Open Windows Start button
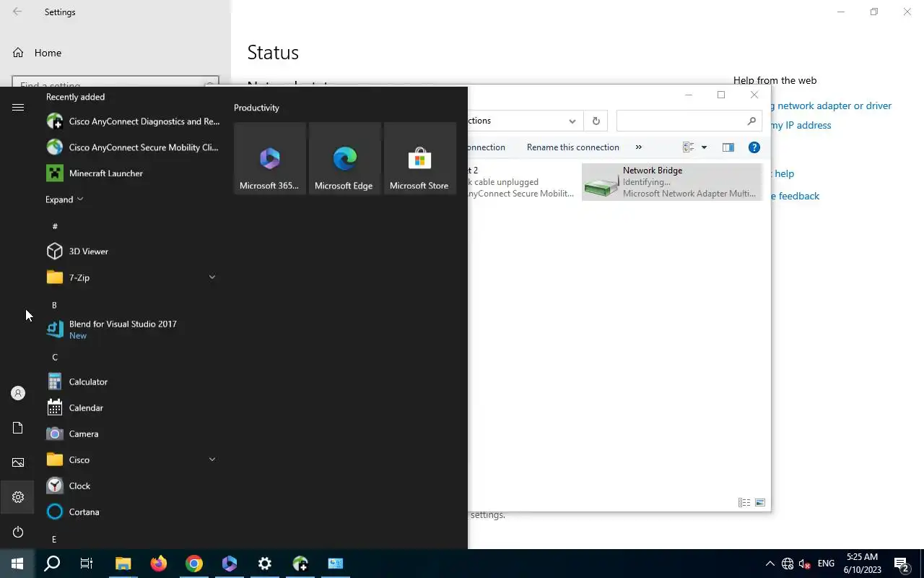 pos(17,564)
